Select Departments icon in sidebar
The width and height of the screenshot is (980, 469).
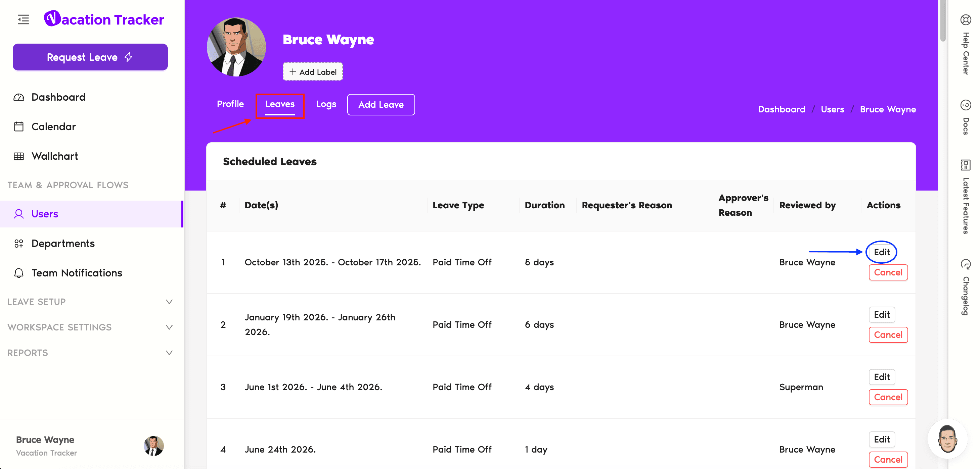coord(19,244)
